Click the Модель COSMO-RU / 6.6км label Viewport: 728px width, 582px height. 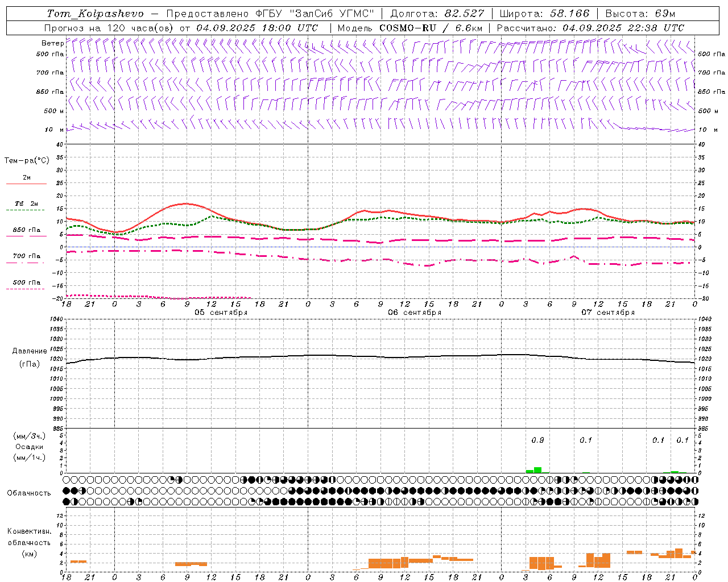point(409,28)
